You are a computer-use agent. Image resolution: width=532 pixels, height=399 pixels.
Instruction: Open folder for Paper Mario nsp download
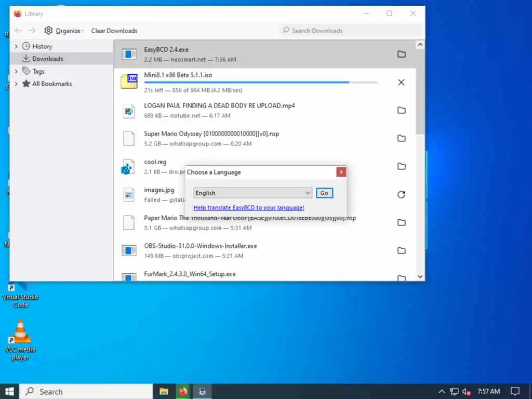point(402,222)
